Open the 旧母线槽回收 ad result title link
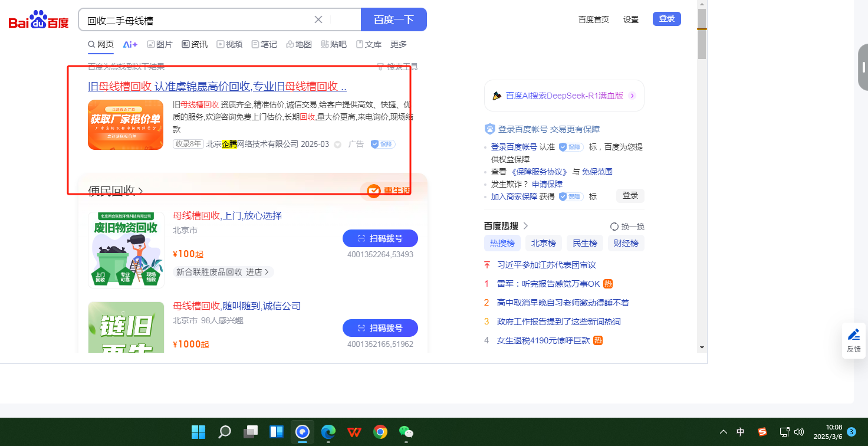868x446 pixels. (217, 86)
